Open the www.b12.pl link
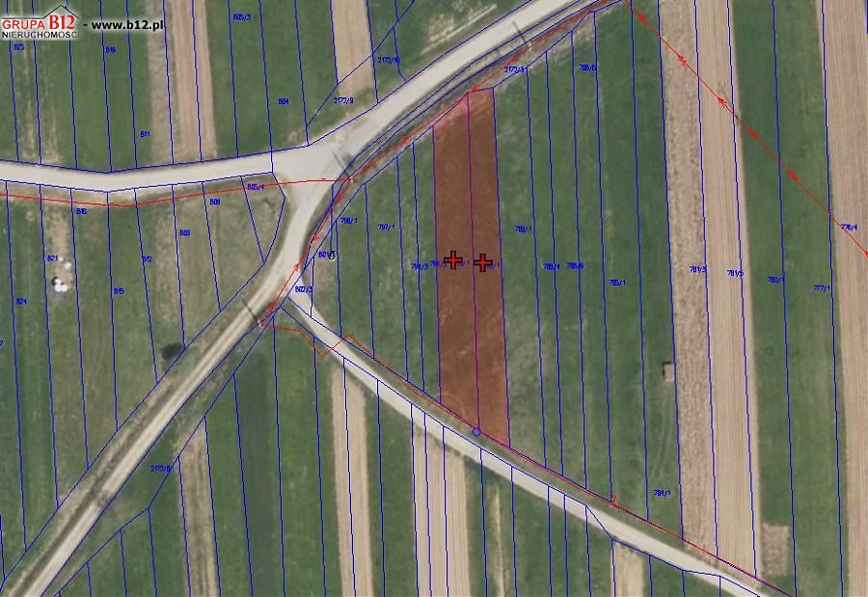 point(127,25)
